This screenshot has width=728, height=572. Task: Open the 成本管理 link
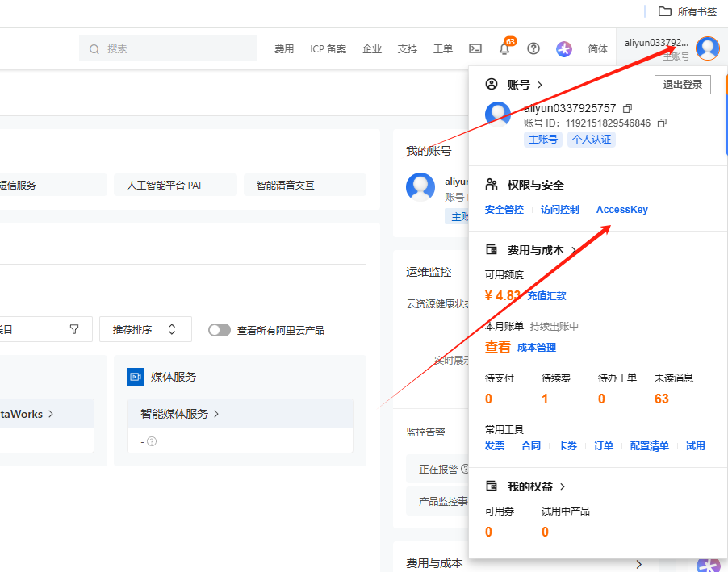(x=537, y=347)
